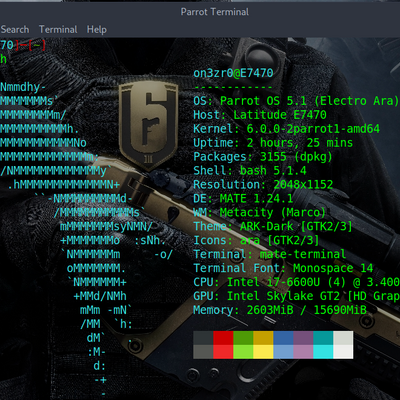Click the 'DE: MATE 1.24.1' line

pyautogui.click(x=243, y=199)
